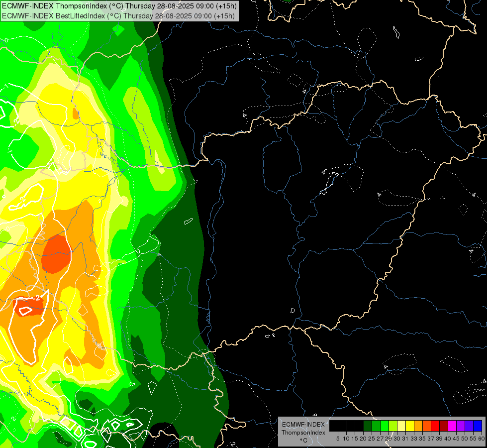This screenshot has width=487, height=448.
Task: Select the violet 50–55 legend swatch
Action: pyautogui.click(x=469, y=426)
